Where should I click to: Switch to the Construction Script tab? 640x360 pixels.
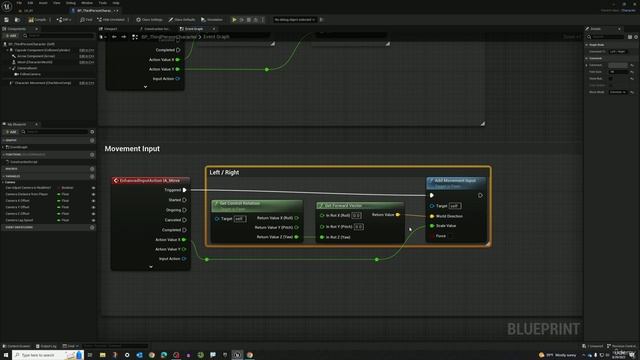[x=155, y=29]
